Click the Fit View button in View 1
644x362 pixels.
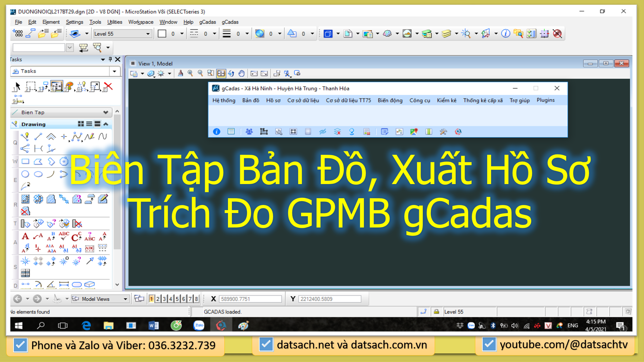click(221, 73)
